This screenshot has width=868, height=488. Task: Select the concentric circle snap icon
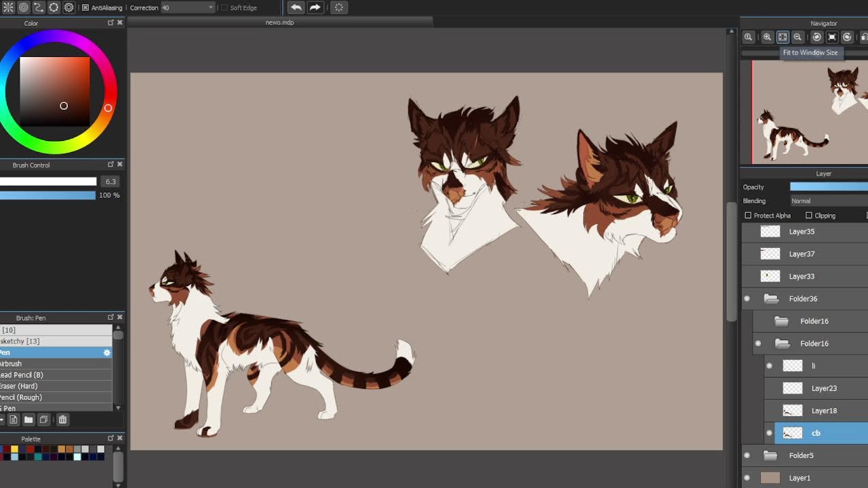pyautogui.click(x=23, y=7)
